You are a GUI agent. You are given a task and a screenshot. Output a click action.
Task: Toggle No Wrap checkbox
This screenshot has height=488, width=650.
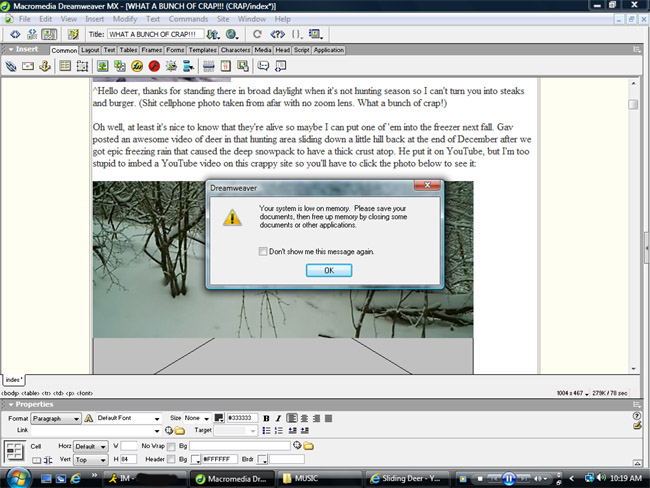coord(171,447)
